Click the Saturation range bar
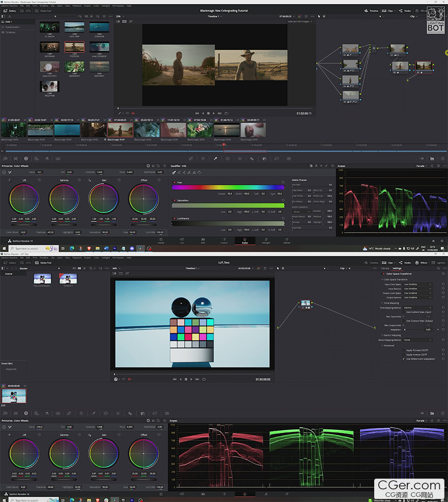 coord(228,206)
